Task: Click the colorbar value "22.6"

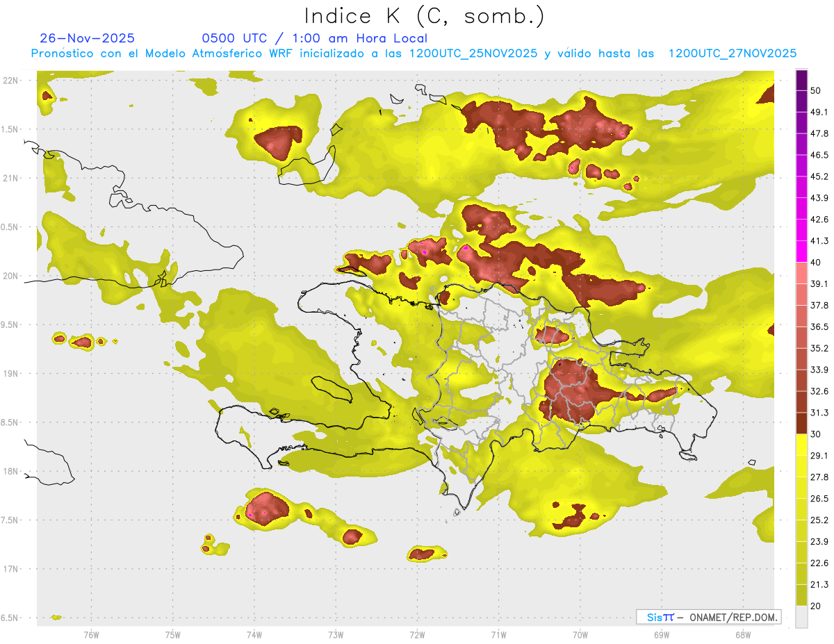Action: 819,563
